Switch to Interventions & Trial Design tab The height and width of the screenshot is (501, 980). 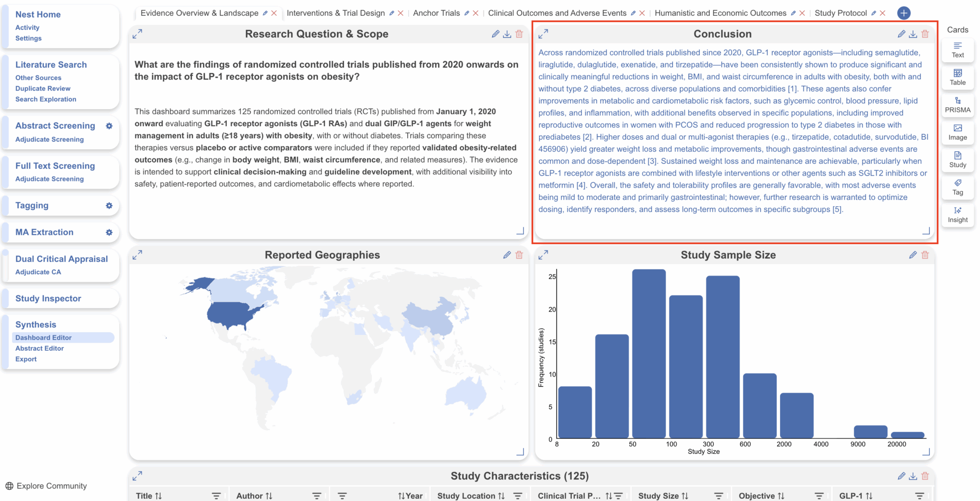(336, 13)
